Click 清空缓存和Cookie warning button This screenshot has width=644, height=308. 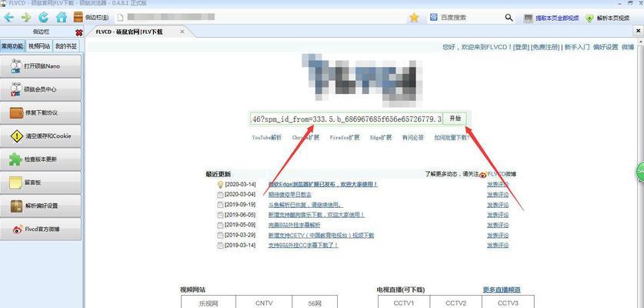(41, 136)
